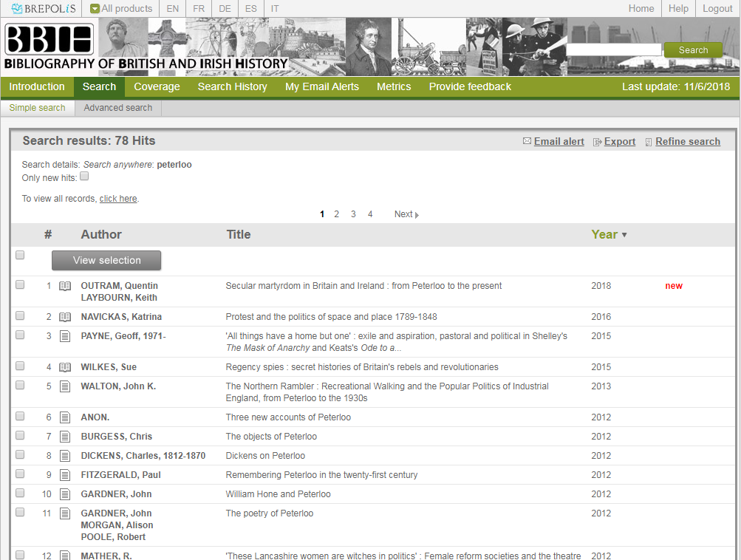Click the book icon beside NAVICKAS, Katrina
The image size is (741, 560).
(65, 317)
